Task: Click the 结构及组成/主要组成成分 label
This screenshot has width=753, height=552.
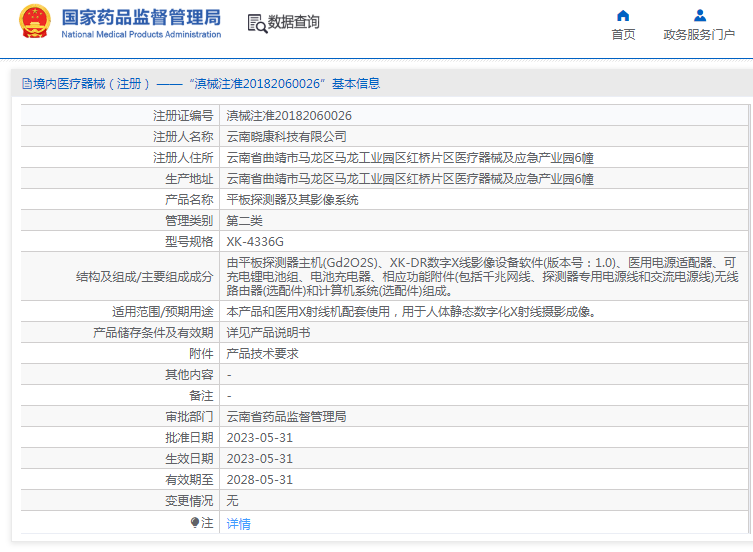Action: [x=145, y=277]
